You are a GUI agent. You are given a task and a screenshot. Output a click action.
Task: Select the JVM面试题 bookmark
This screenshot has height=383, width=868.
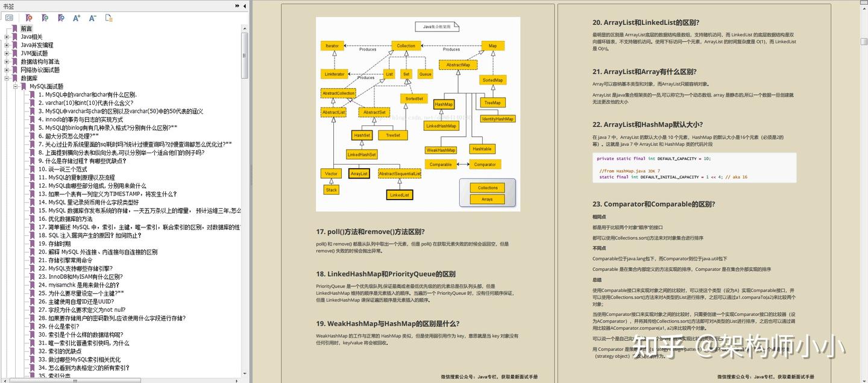34,53
